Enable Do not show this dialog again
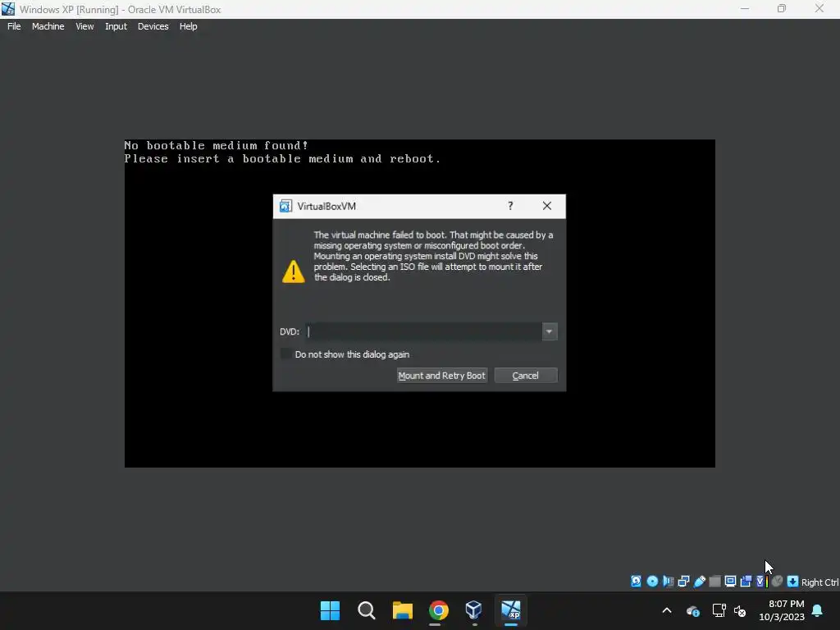This screenshot has height=630, width=840. click(286, 354)
